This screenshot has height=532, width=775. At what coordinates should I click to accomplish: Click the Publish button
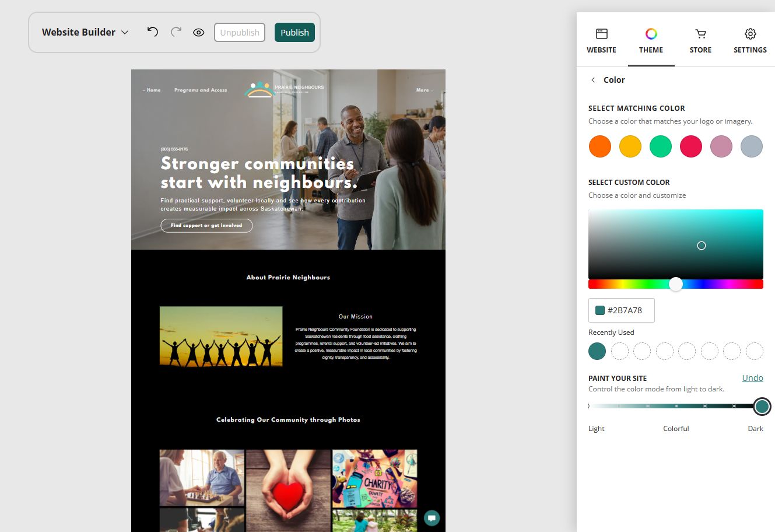[x=294, y=33]
